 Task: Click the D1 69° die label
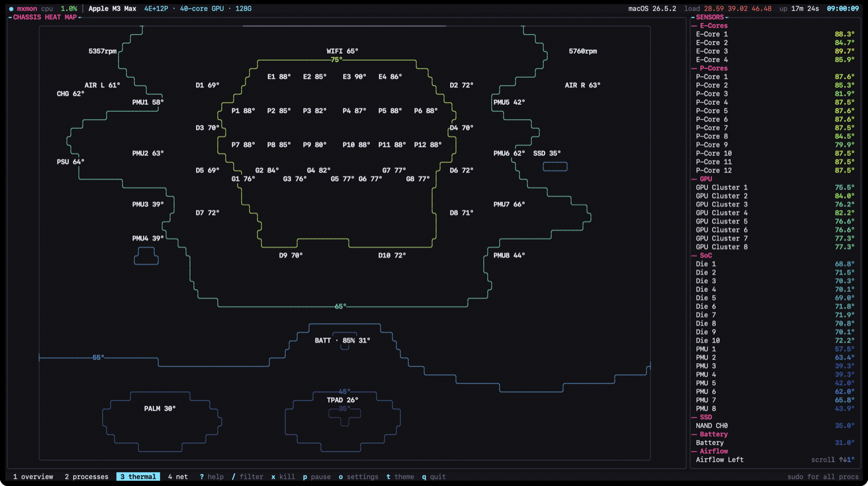tap(207, 85)
